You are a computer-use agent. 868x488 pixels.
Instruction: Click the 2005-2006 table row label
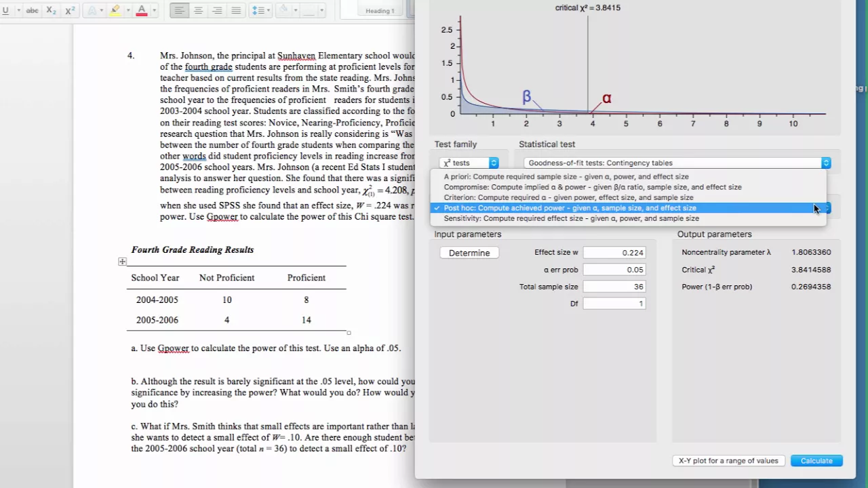pos(157,320)
